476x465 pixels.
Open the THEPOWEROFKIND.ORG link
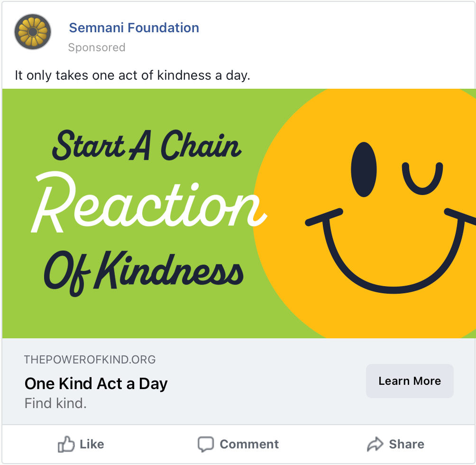point(90,360)
